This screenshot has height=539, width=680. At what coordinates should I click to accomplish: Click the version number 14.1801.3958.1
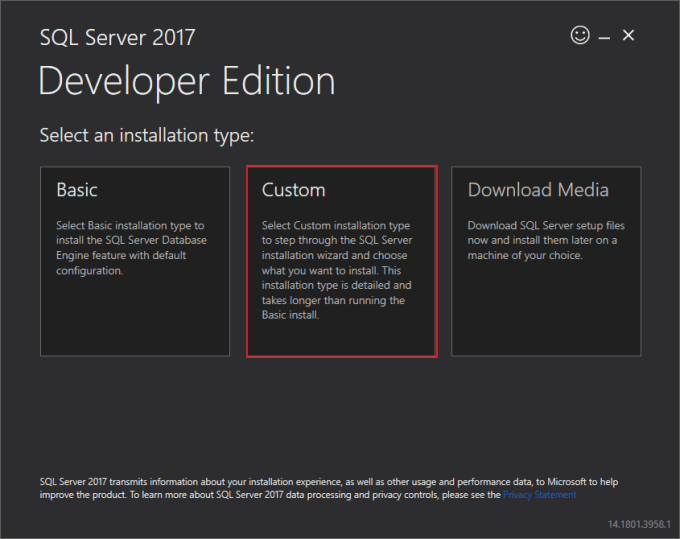[639, 524]
